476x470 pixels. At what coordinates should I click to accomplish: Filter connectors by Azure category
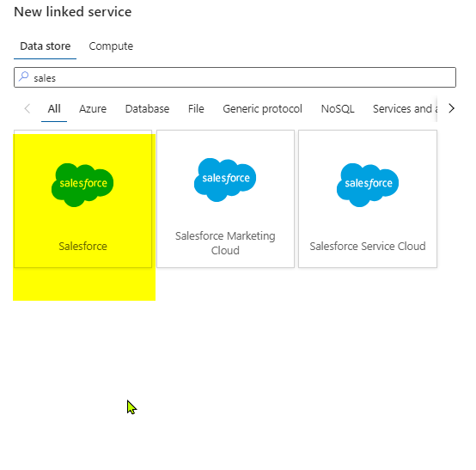point(93,109)
